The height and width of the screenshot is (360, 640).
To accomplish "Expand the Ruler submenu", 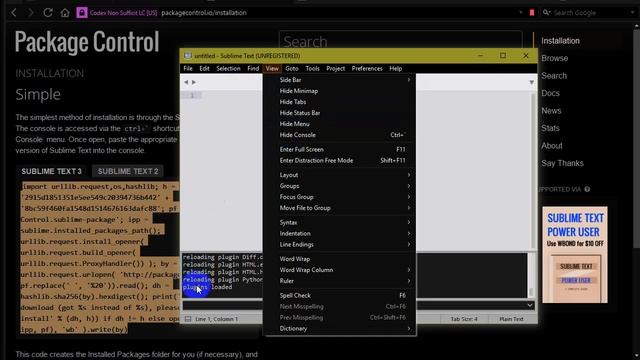I will point(340,281).
